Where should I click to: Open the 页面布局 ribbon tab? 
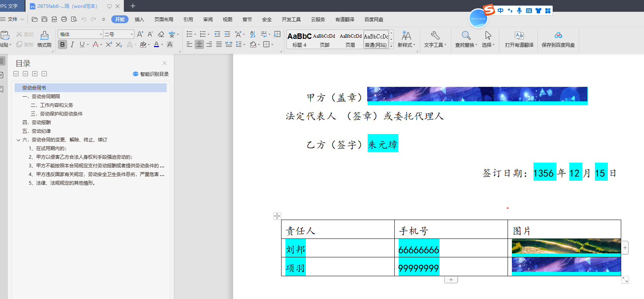[164, 19]
